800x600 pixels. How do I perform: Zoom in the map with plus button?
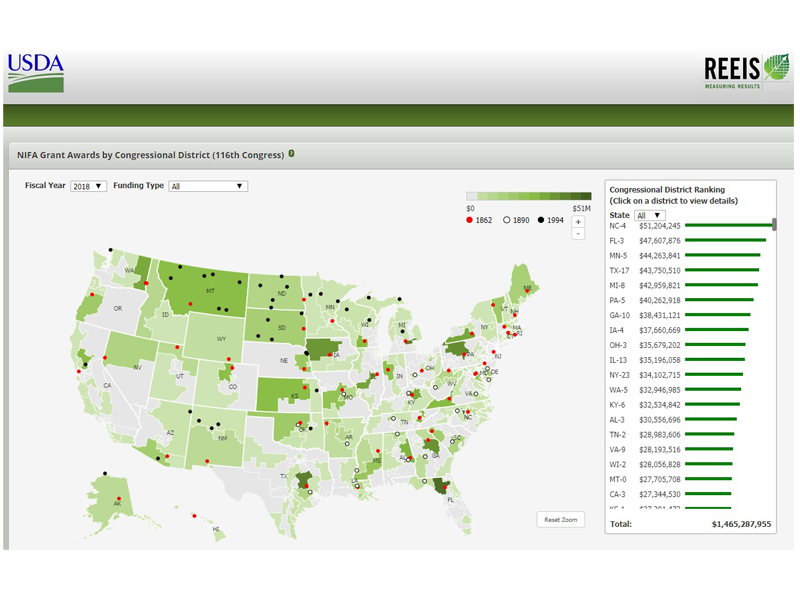click(578, 222)
